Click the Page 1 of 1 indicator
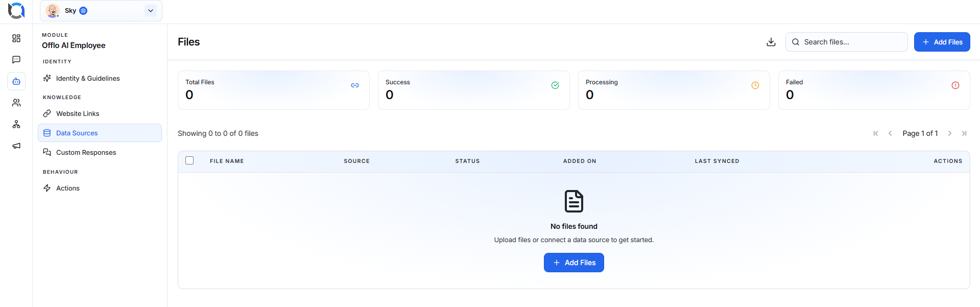This screenshot has width=980, height=307. tap(920, 133)
